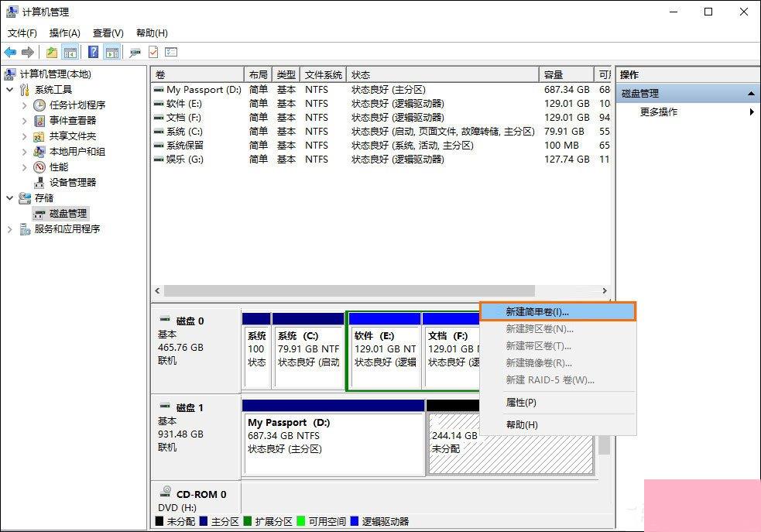761x532 pixels.
Task: Click the blue Help question mark icon
Action: (93, 52)
